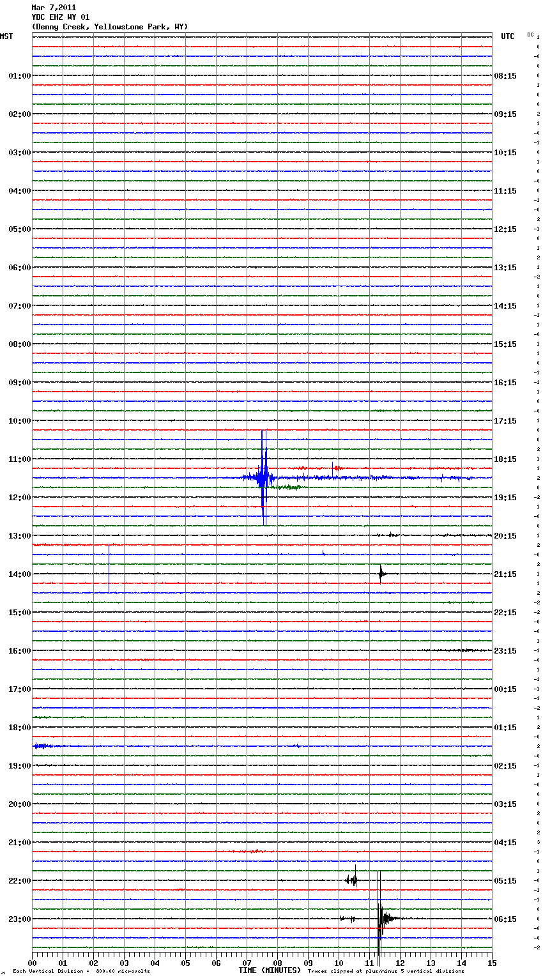The height and width of the screenshot is (980, 543).
Task: Click the '(Denny Creek, Yellowstone Park, WY)' label
Action: point(110,27)
